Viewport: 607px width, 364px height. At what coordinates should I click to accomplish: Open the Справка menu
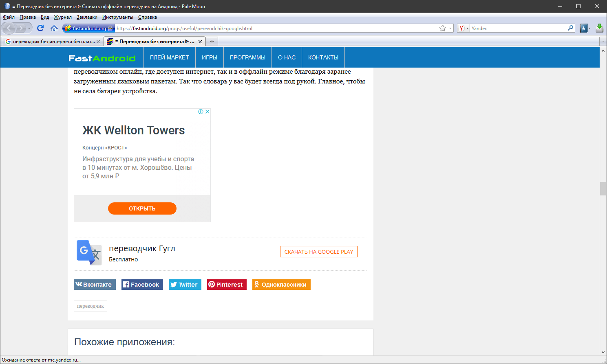pos(148,17)
